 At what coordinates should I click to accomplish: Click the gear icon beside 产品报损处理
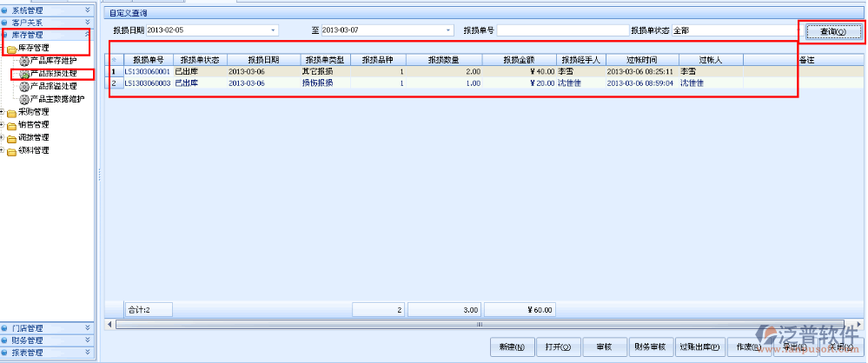click(x=23, y=74)
